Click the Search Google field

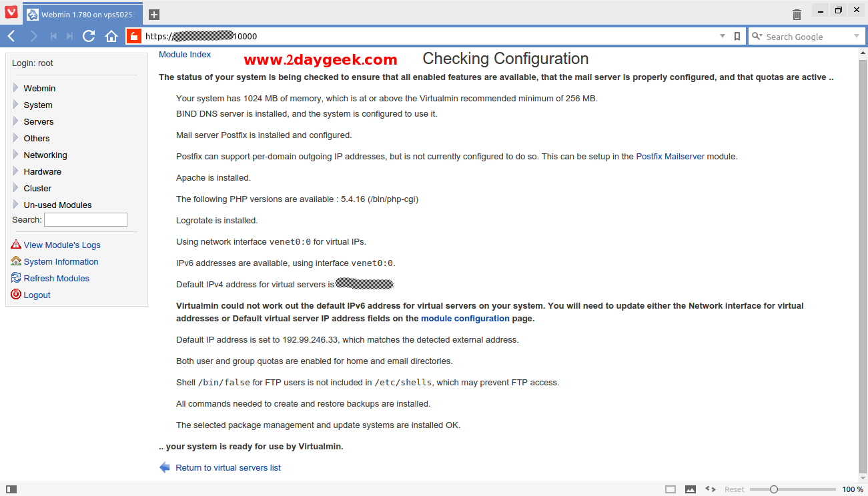pos(808,37)
